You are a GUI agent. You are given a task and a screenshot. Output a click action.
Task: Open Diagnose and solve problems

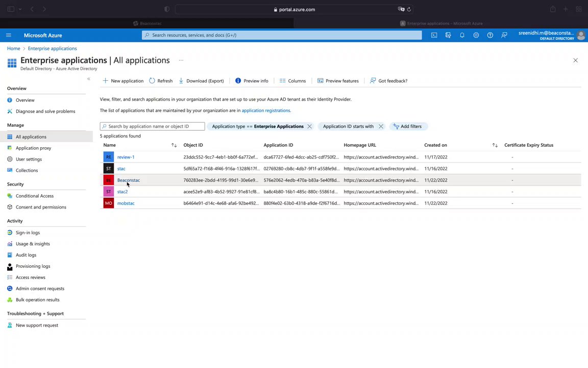click(46, 111)
